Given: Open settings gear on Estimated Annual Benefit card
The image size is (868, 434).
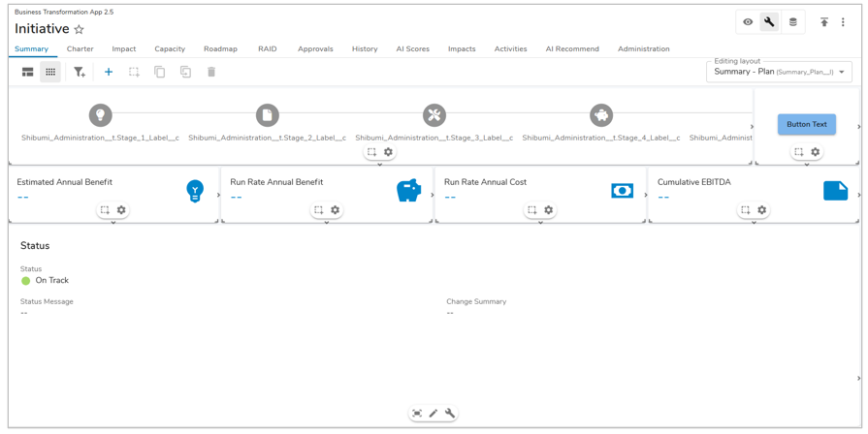Looking at the screenshot, I should pos(121,210).
